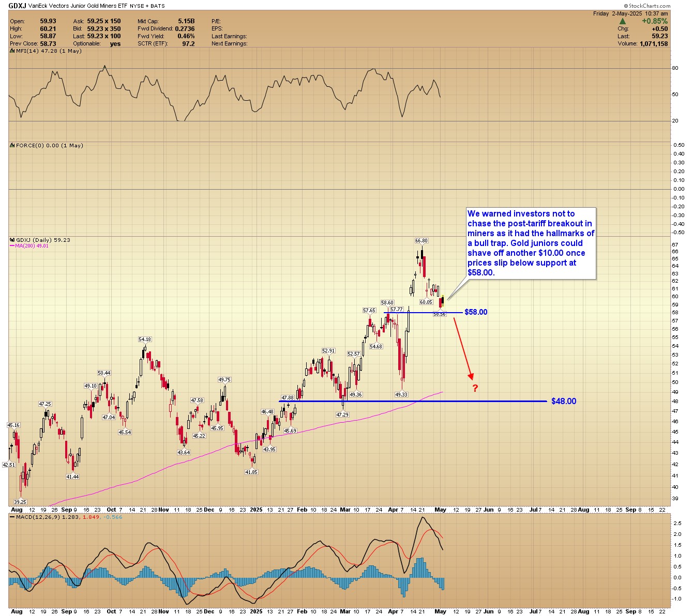Click the bull trap annotation text box
This screenshot has width=693, height=616.
tap(531, 243)
